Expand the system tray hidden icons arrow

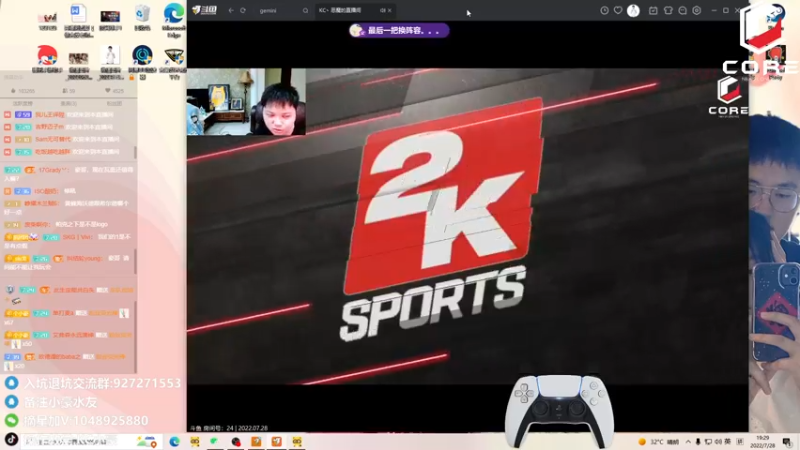pos(688,442)
